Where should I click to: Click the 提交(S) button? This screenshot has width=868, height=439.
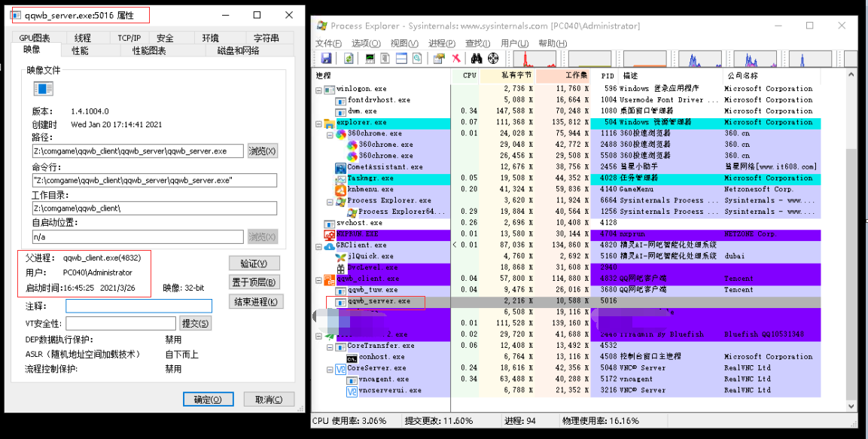click(196, 323)
